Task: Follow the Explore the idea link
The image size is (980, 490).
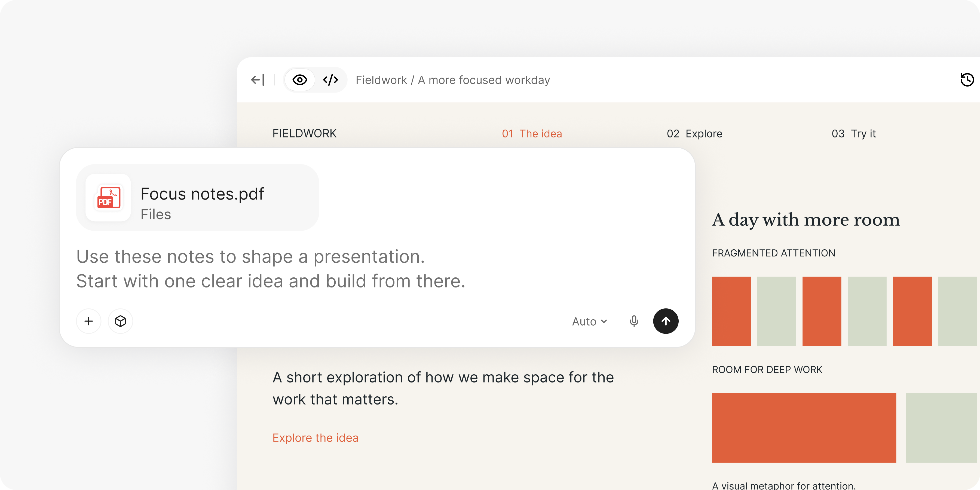Action: point(316,438)
